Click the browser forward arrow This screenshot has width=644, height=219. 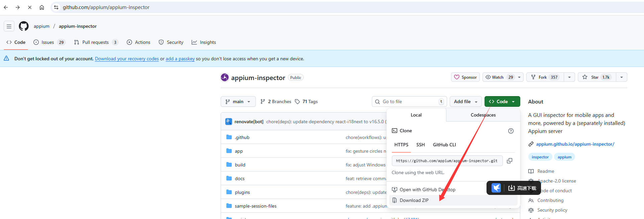pos(18,7)
